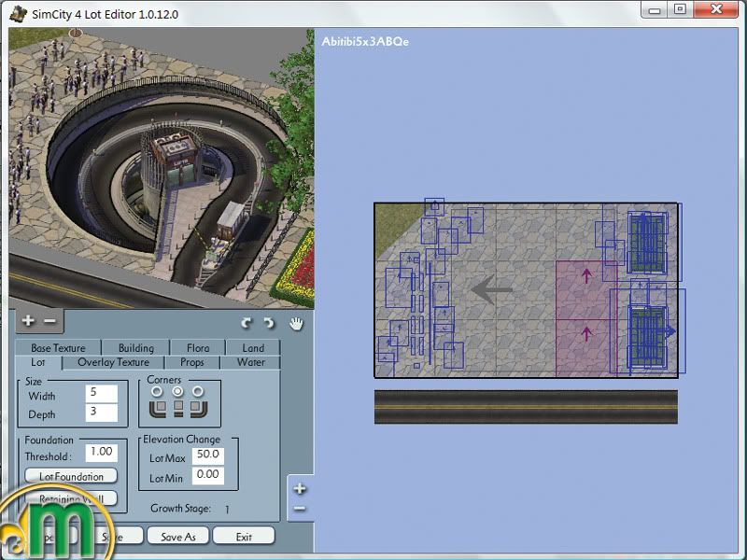Open the Building tab
This screenshot has width=747, height=560.
136,348
